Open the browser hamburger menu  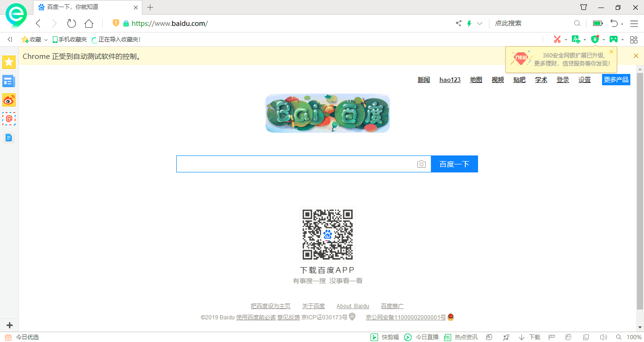634,24
